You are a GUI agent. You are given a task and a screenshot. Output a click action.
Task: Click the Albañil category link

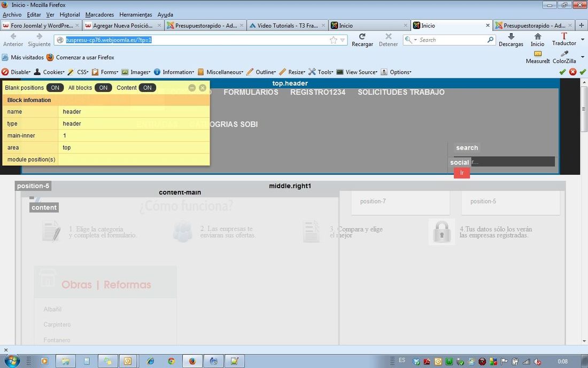tap(52, 310)
